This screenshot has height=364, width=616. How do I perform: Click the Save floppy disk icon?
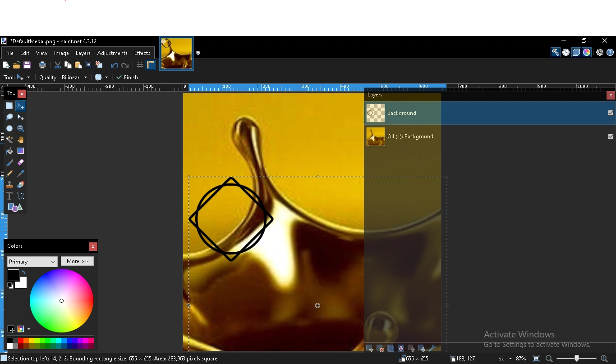[27, 65]
